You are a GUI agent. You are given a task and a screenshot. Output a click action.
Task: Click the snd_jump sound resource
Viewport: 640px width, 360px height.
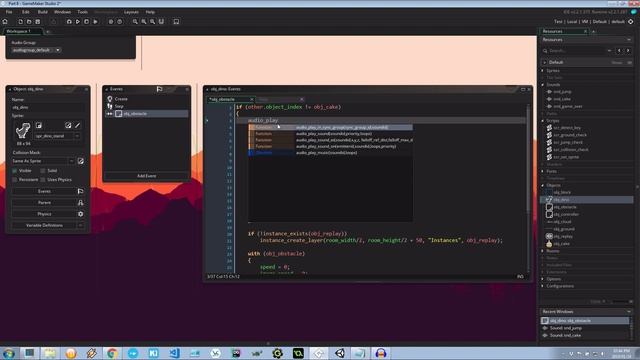562,92
